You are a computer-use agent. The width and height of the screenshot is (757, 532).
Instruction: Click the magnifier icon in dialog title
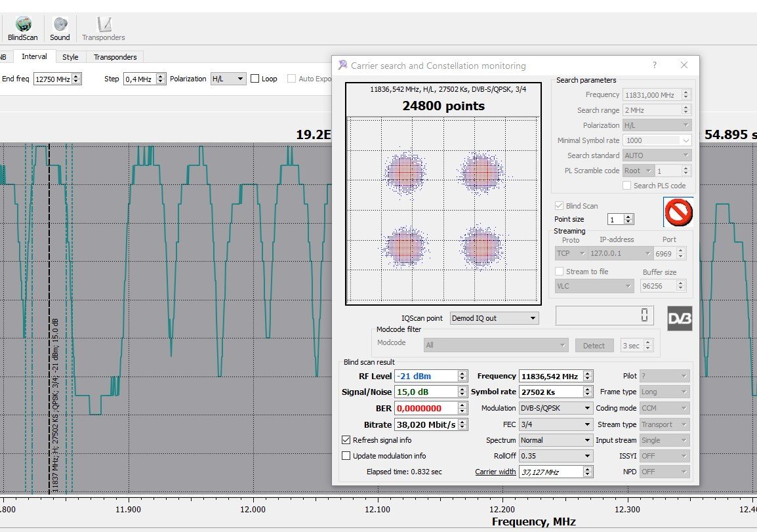342,66
